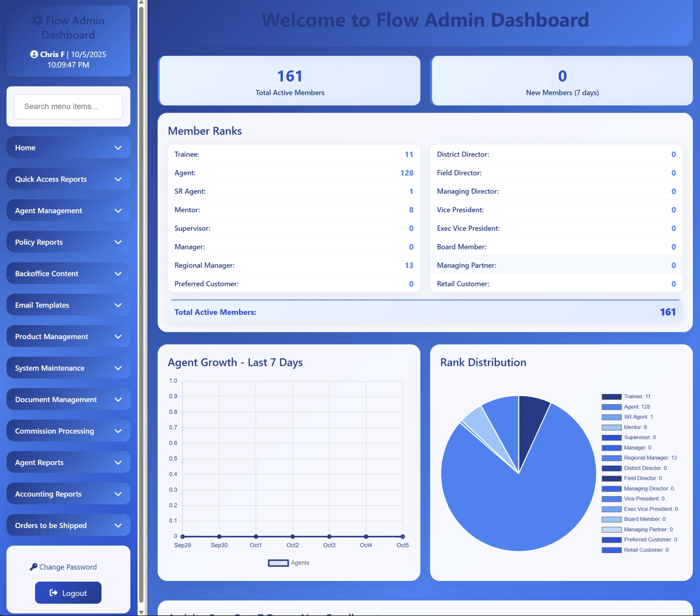Click the user avatar icon by Chris F
Viewport: 700px width, 616px height.
click(34, 54)
